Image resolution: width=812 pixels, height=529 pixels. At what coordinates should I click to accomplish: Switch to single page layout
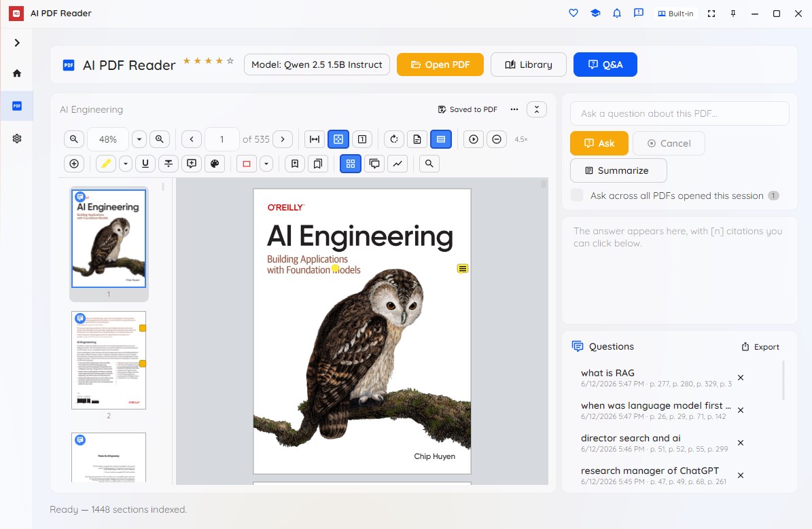click(x=417, y=139)
